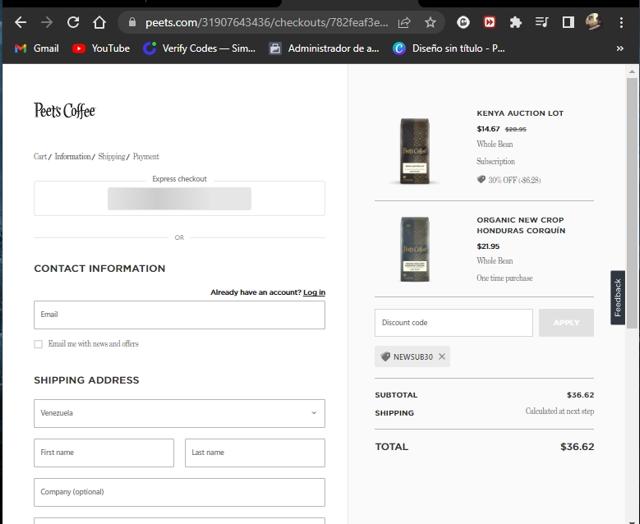Screen dimensions: 640x524
Task: Open the red fast-forward extension icon
Action: 489,22
